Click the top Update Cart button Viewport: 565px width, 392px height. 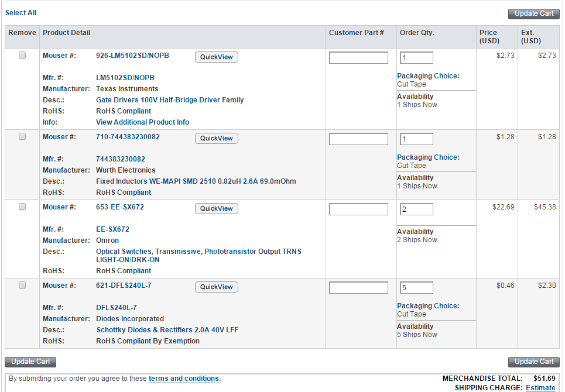point(534,13)
